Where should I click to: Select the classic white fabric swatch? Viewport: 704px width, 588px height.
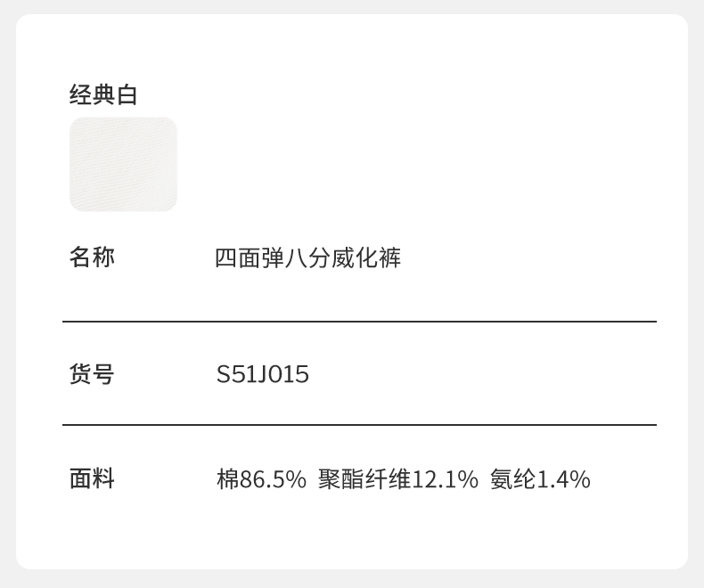tap(123, 165)
